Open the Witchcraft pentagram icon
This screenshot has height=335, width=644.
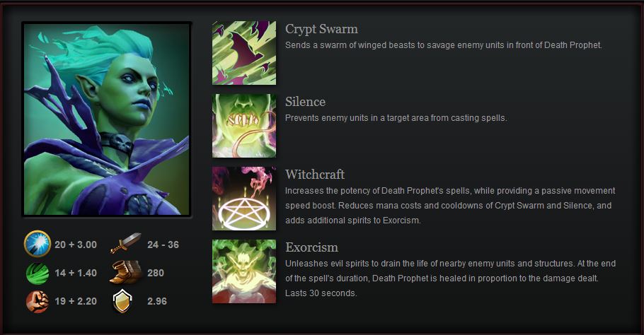(244, 199)
